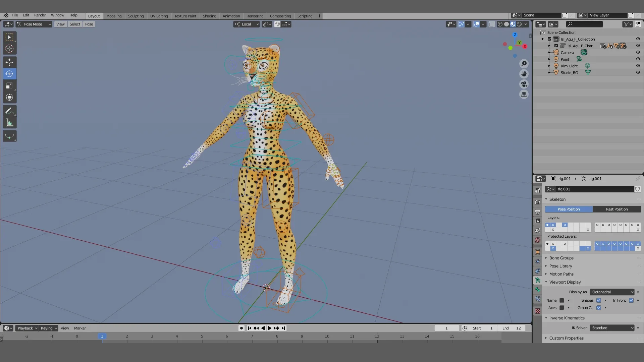Play the animation forward
The image size is (644, 362).
(x=269, y=328)
